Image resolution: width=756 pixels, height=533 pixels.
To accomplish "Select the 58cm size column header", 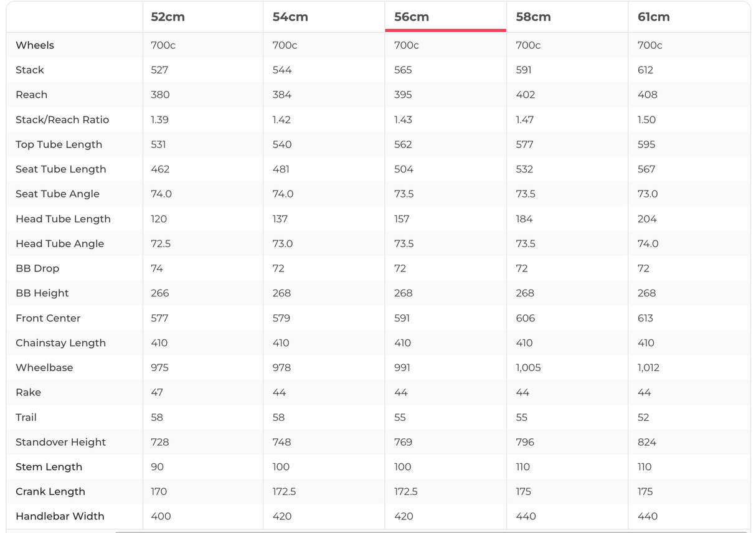I will [x=533, y=17].
